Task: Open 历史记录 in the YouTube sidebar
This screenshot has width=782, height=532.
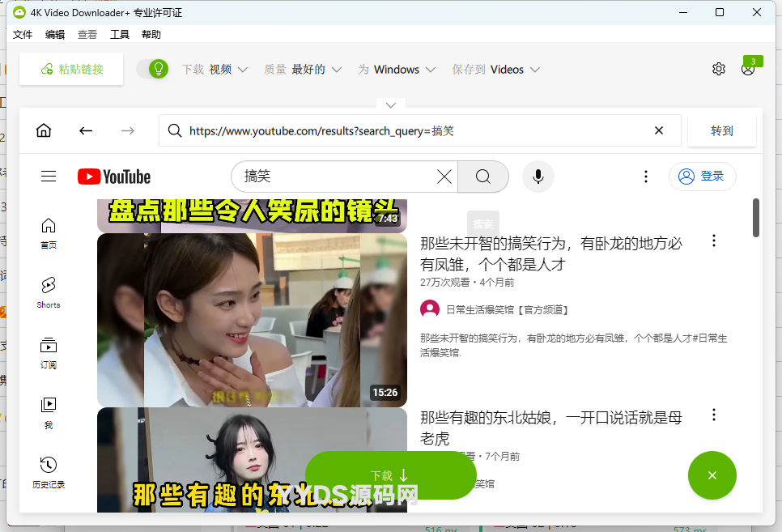Action: [x=49, y=472]
